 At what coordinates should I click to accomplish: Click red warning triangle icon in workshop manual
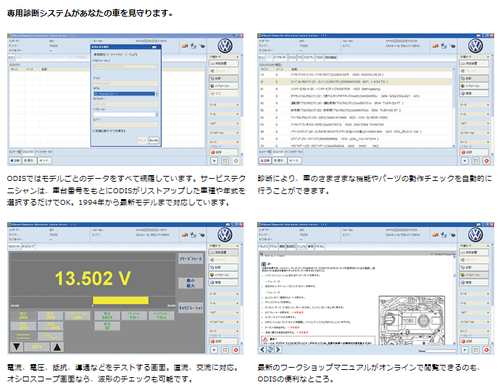265,339
